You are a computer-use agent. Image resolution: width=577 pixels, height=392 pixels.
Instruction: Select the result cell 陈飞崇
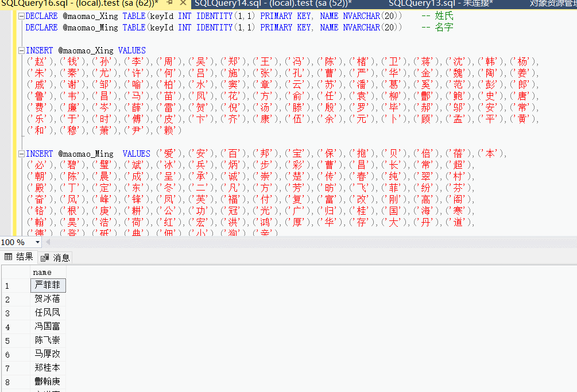[48, 340]
